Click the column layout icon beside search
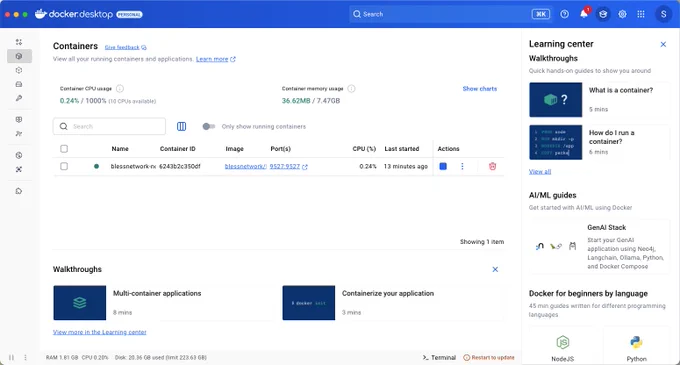The height and width of the screenshot is (365, 680). (181, 126)
